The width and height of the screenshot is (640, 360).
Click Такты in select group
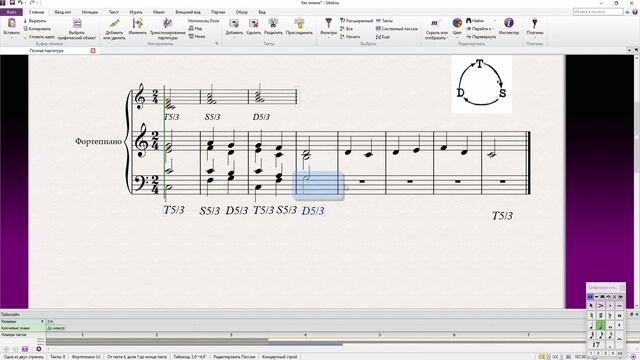click(384, 20)
